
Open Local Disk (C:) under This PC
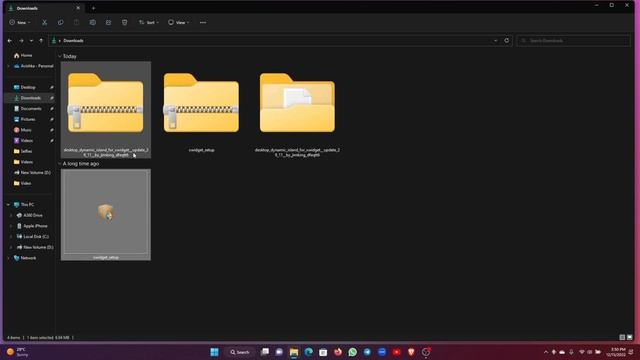(36, 237)
